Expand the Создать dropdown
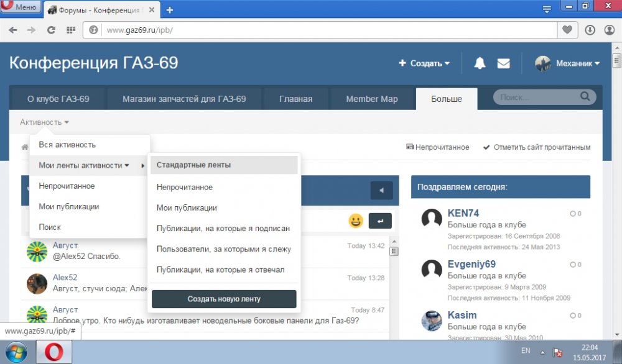Screen dimensions: 622x364 pyautogui.click(x=425, y=63)
